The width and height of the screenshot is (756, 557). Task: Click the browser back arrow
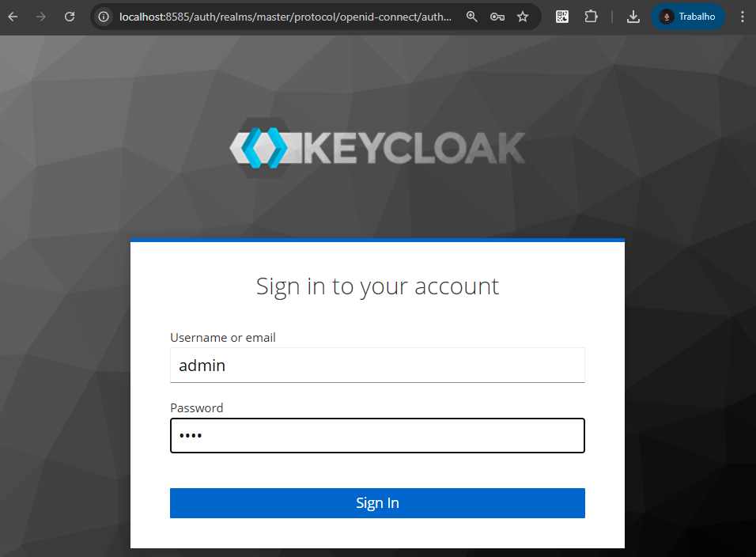click(x=13, y=17)
